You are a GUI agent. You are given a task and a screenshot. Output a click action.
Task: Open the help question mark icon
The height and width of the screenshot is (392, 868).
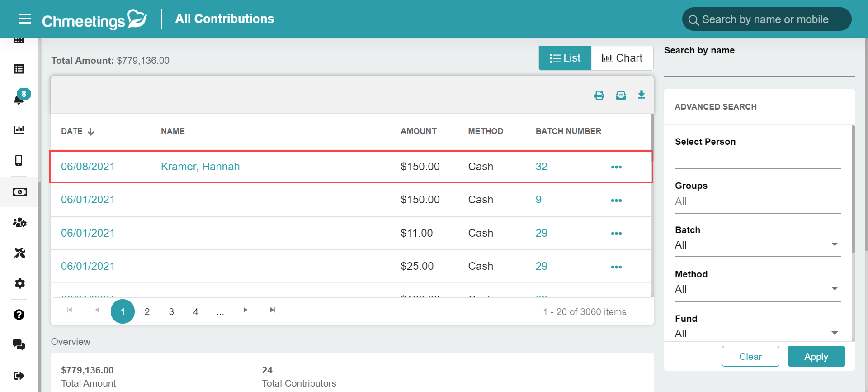[19, 315]
